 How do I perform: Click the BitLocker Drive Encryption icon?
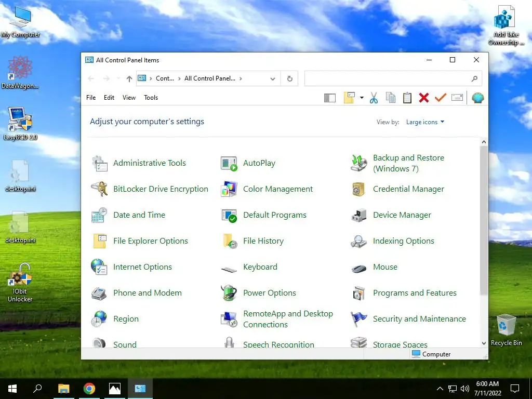pos(99,189)
